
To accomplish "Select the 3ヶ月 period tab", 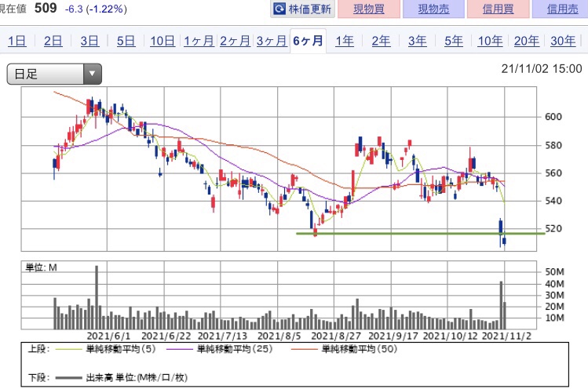I will [272, 41].
